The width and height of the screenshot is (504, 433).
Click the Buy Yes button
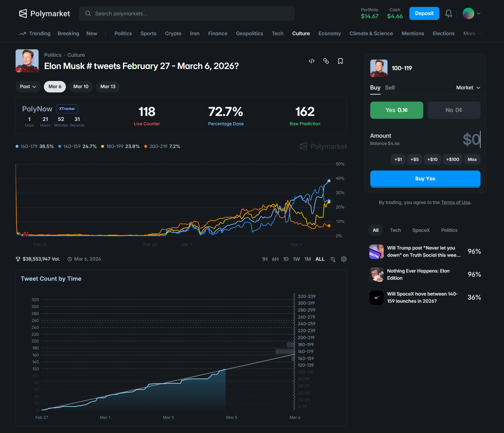tap(425, 178)
